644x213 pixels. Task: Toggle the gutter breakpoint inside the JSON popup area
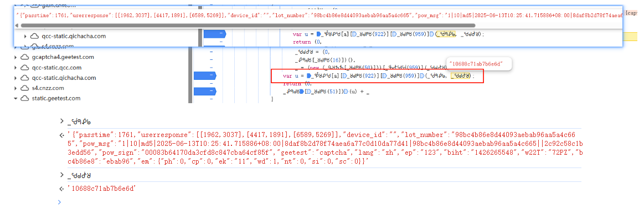click(215, 34)
